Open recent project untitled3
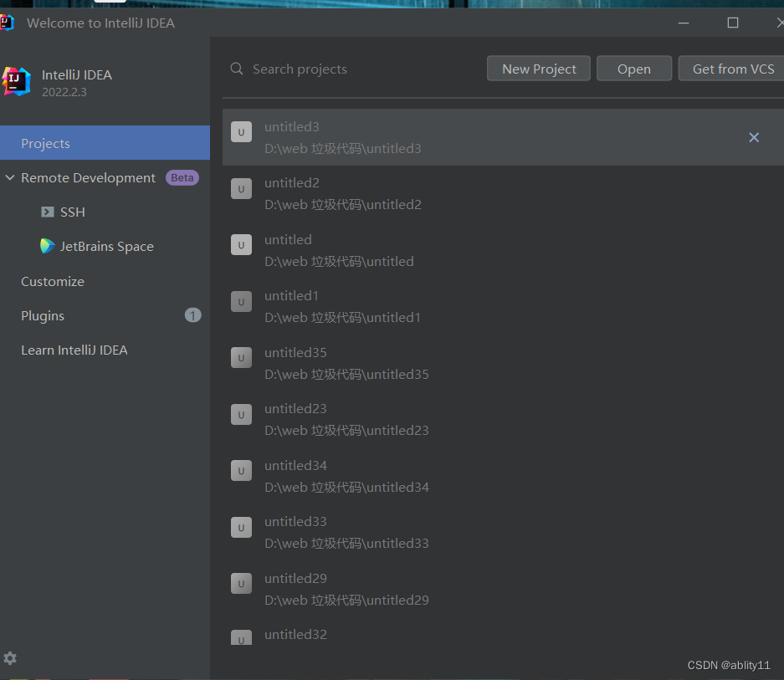 (x=503, y=137)
